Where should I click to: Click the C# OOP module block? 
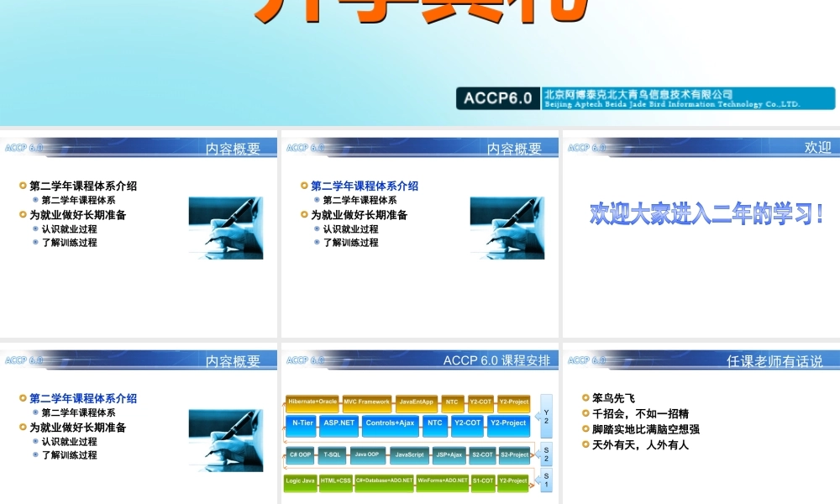coord(301,454)
